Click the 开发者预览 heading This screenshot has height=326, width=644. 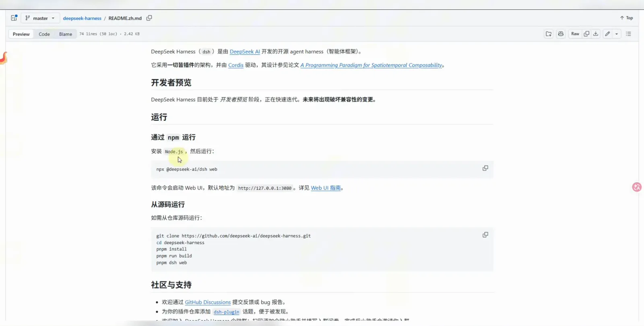(x=171, y=83)
